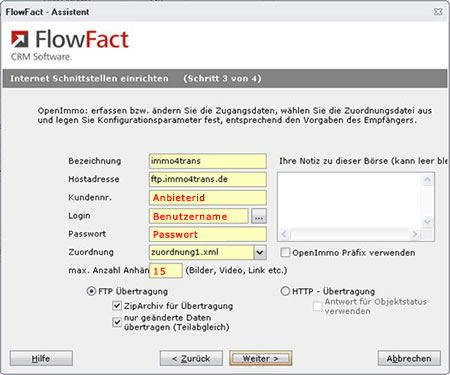Image resolution: width=450 pixels, height=375 pixels.
Task: Click the notes scroll down arrow
Action: click(428, 221)
